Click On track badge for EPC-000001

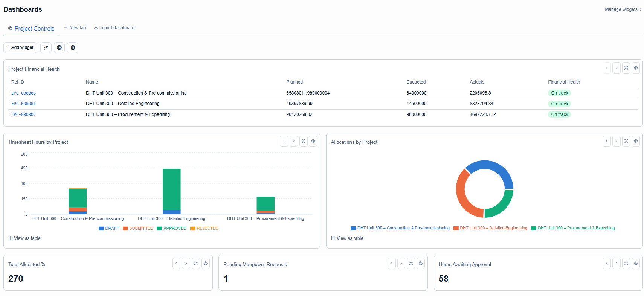pos(559,104)
